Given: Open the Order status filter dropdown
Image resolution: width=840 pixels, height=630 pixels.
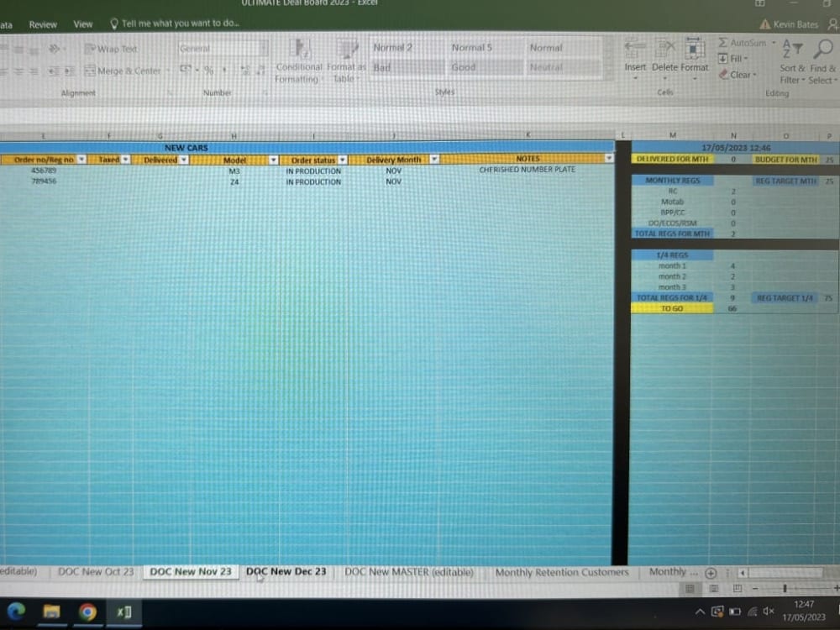Looking at the screenshot, I should point(343,160).
